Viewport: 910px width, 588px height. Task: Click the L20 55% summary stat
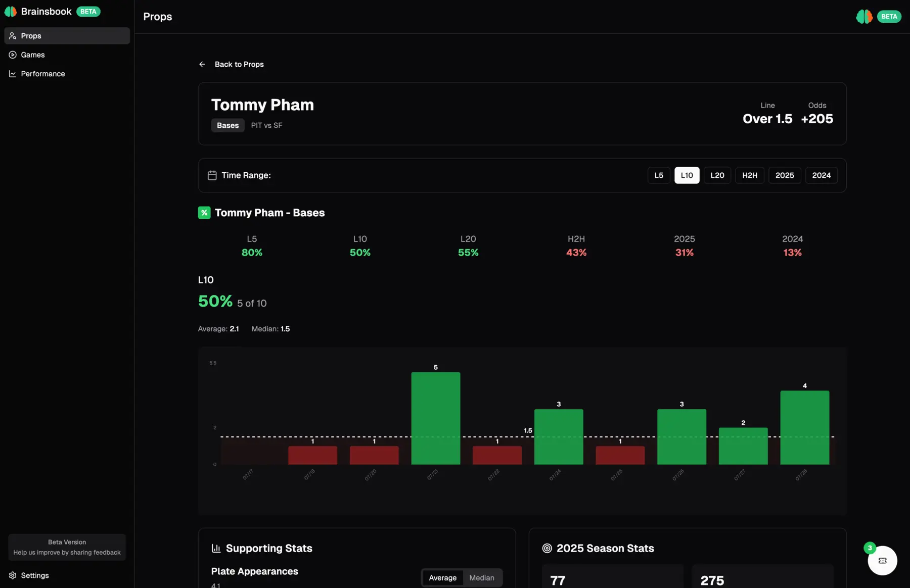pos(468,246)
